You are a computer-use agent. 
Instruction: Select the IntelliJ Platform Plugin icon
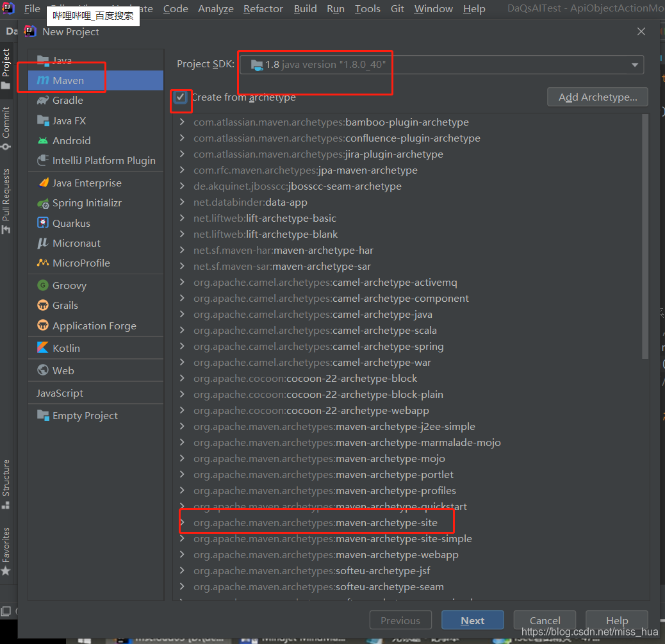pyautogui.click(x=43, y=160)
